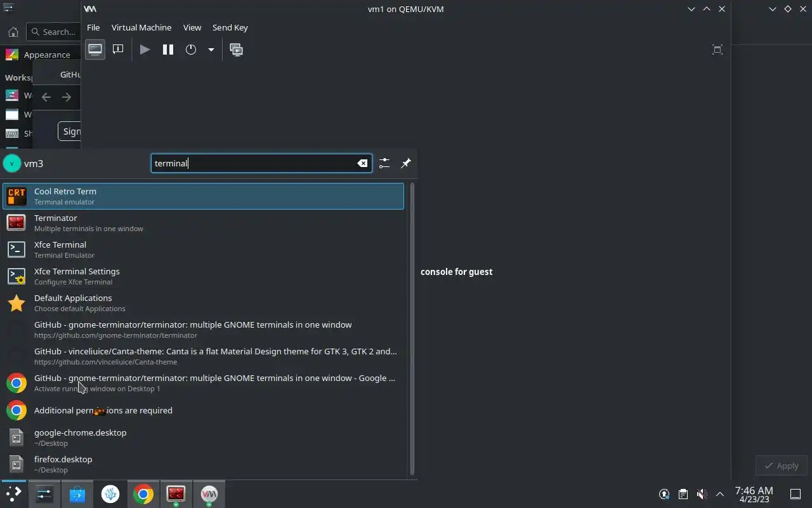The image size is (812, 508).
Task: Open Discover store from taskbar
Action: pos(77,494)
